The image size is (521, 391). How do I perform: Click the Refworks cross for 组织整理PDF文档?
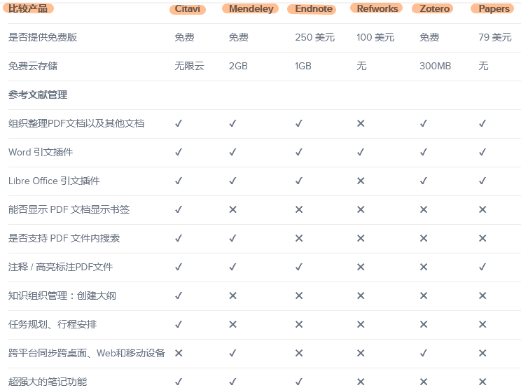[360, 124]
